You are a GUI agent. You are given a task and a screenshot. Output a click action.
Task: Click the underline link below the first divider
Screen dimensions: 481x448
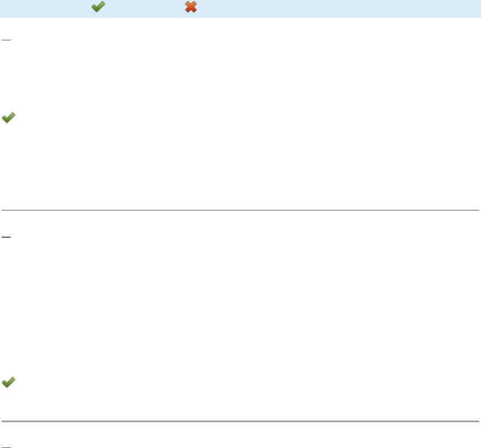[x=6, y=237]
